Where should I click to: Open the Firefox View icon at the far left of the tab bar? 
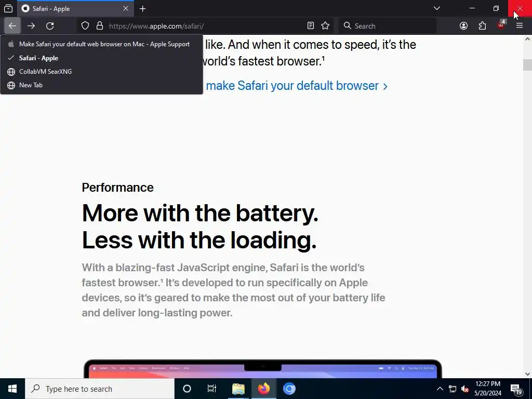[8, 8]
